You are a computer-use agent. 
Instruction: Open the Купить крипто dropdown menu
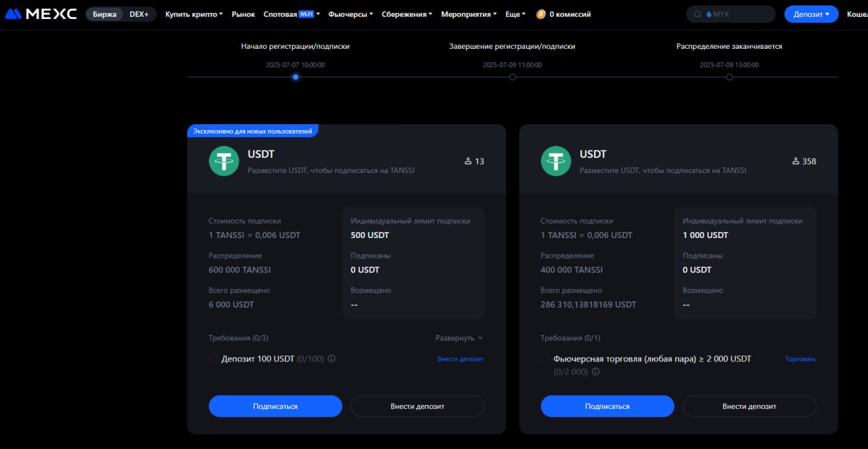coord(194,14)
